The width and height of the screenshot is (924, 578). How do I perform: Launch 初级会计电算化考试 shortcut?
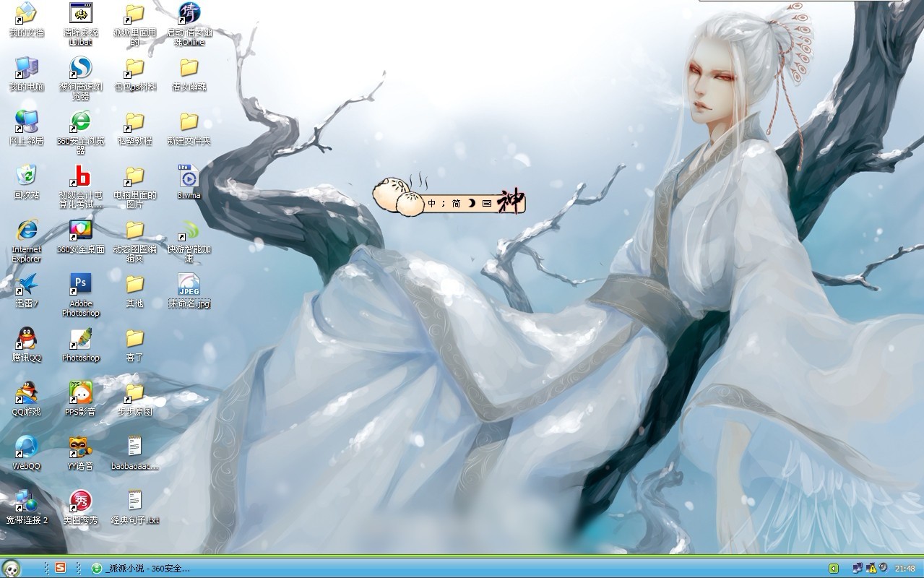pyautogui.click(x=81, y=186)
